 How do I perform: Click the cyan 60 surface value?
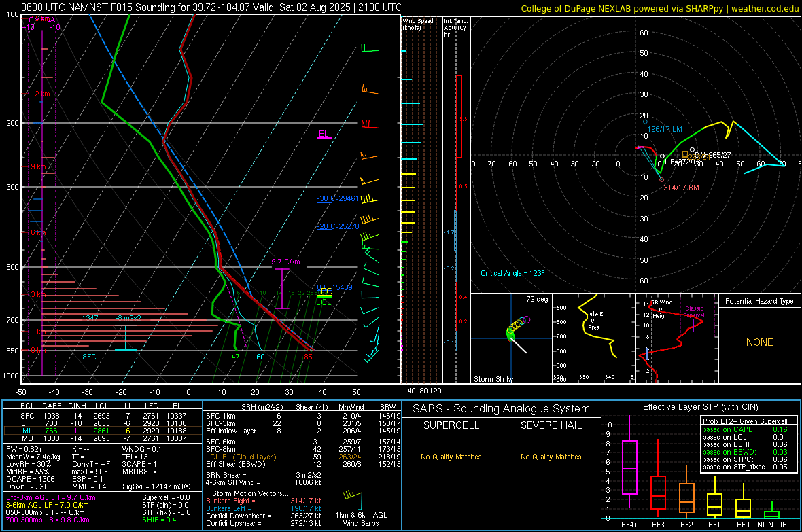pyautogui.click(x=260, y=357)
